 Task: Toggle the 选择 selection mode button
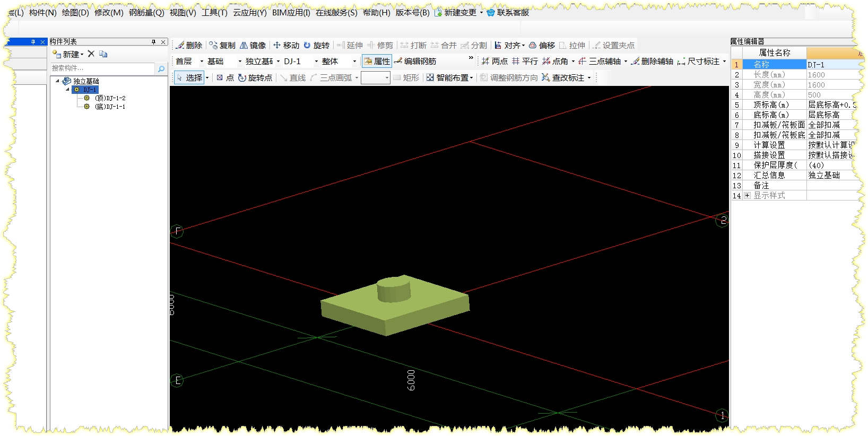(x=189, y=78)
